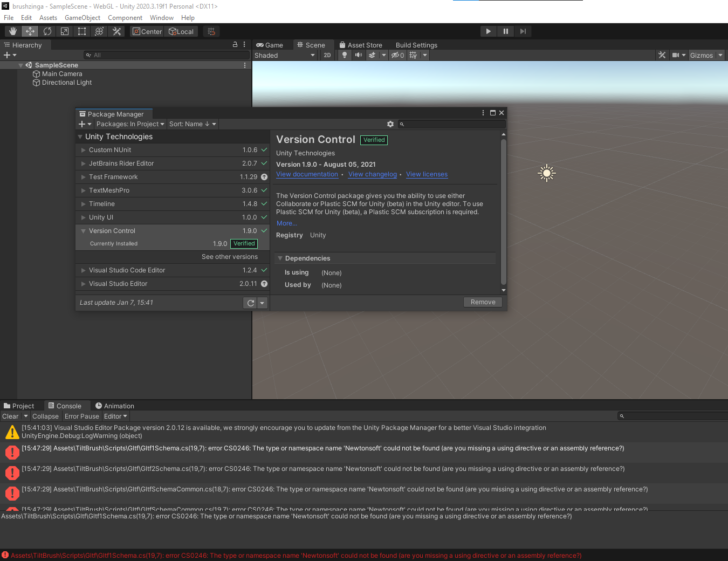Screen dimensions: 728x561
Task: Mute scene audio with the speaker toggle
Action: pyautogui.click(x=358, y=55)
